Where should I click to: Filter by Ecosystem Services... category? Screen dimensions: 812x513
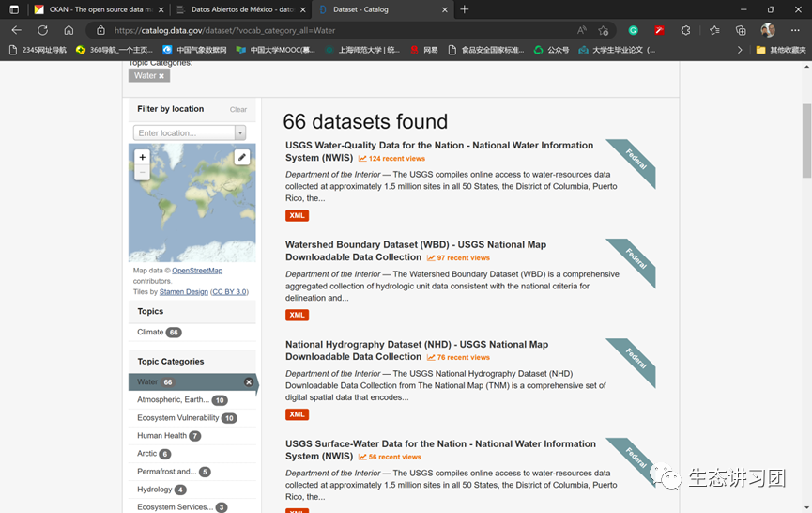coord(182,507)
